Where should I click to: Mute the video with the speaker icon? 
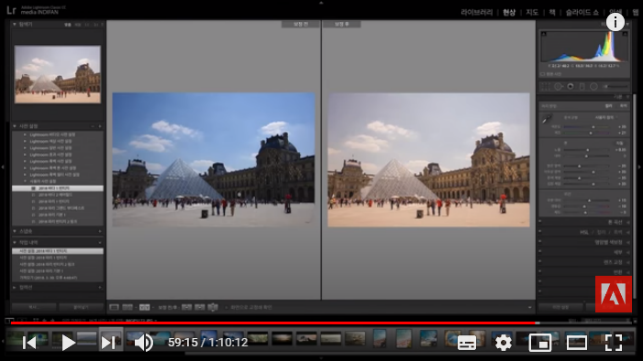point(144,342)
